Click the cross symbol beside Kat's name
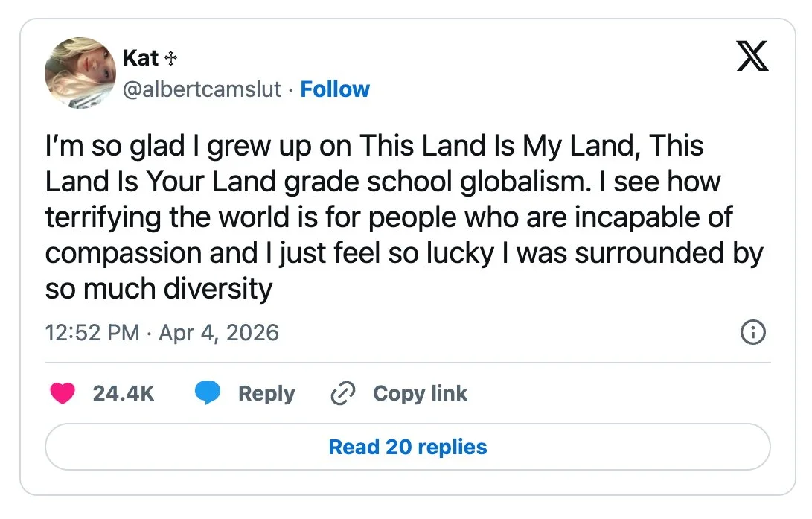812x519 pixels. click(170, 58)
